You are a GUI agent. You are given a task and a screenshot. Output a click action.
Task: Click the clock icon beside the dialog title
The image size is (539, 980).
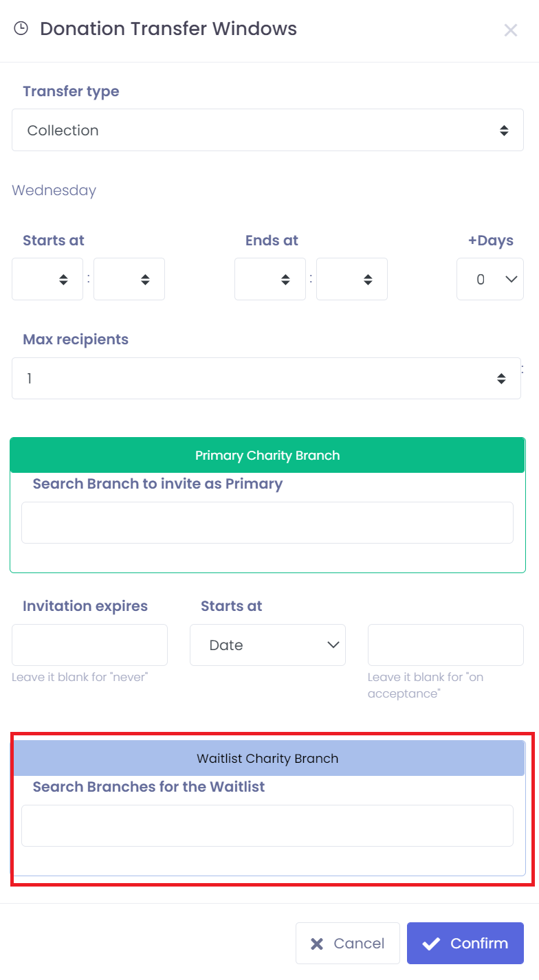(21, 29)
